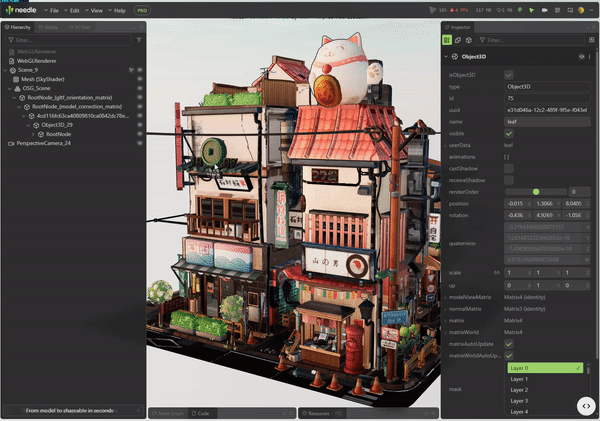600x421 pixels.
Task: Toggle visibility of Object3D_29
Action: click(x=140, y=125)
